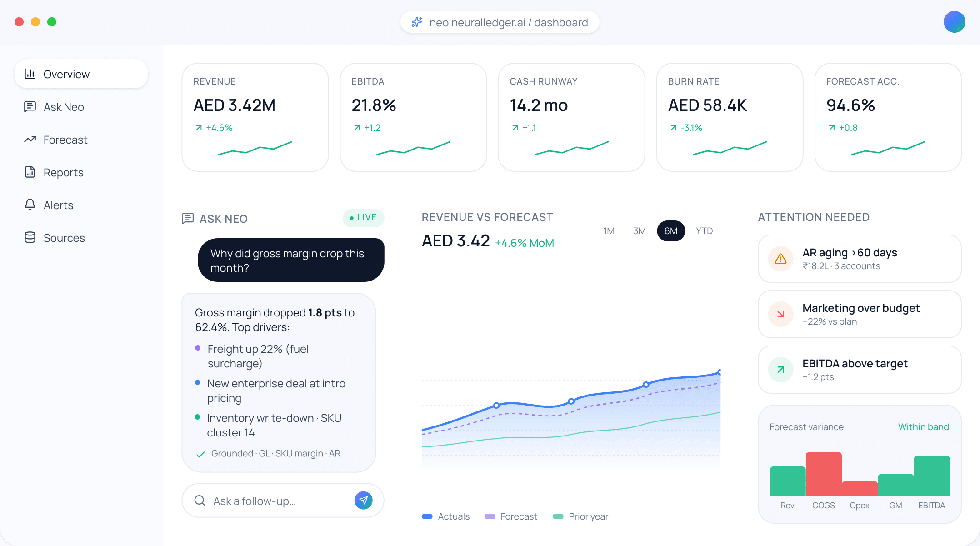Screen dimensions: 980x546
Task: Click the Actuals legend swatch
Action: (427, 516)
